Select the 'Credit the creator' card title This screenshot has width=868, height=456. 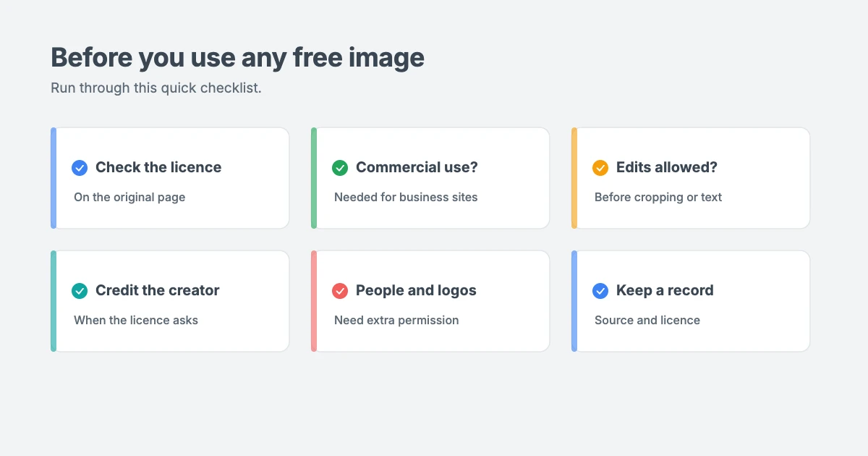coord(157,290)
